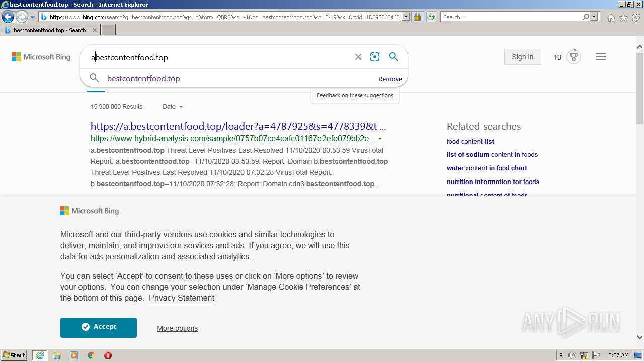This screenshot has height=362, width=644.
Task: Click the network tray icon
Action: (x=584, y=355)
